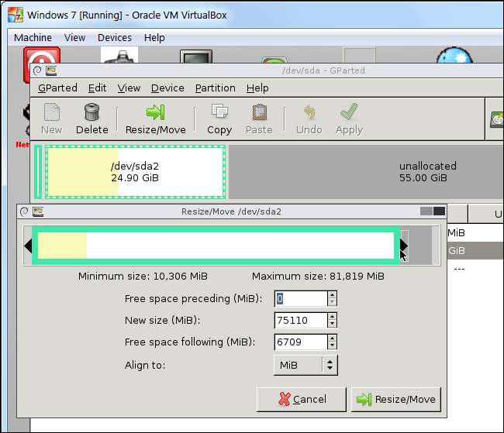Select the Resize/Move toolbar icon
This screenshot has height=433, width=504.
[155, 113]
